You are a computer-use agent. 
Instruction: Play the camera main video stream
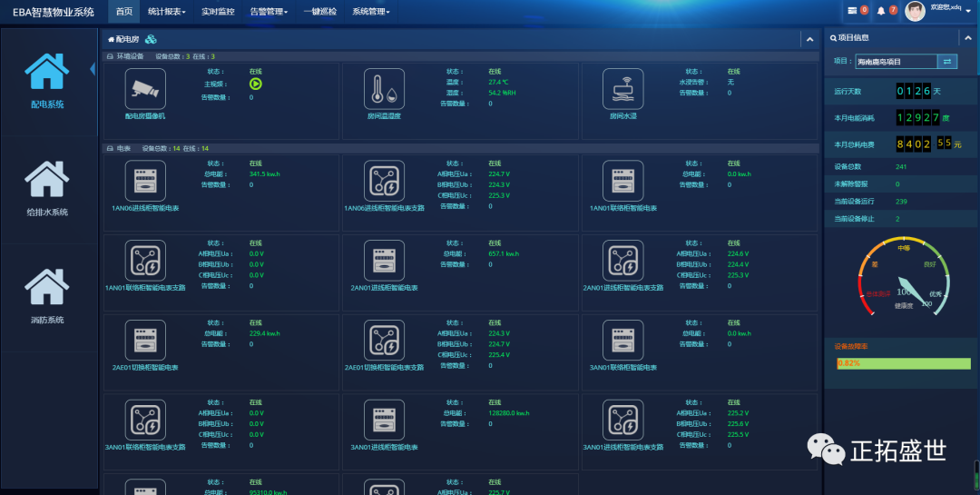(256, 84)
